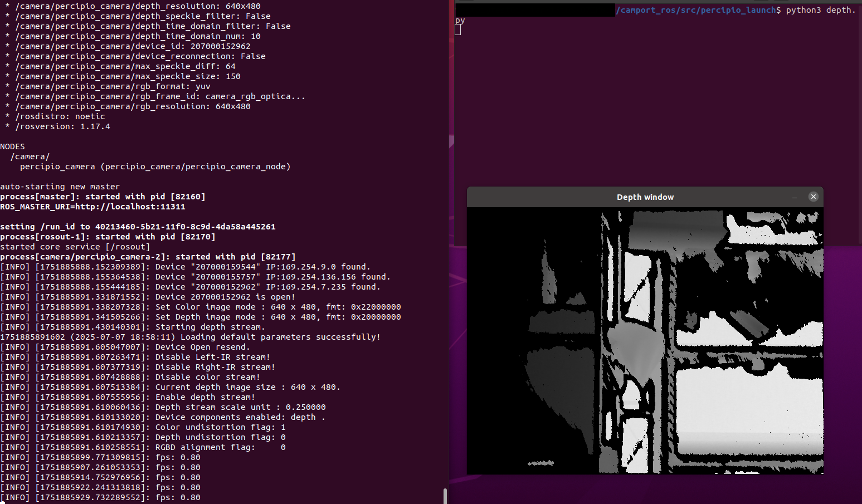Click 'Device components enabled: depth' line

pos(163,417)
